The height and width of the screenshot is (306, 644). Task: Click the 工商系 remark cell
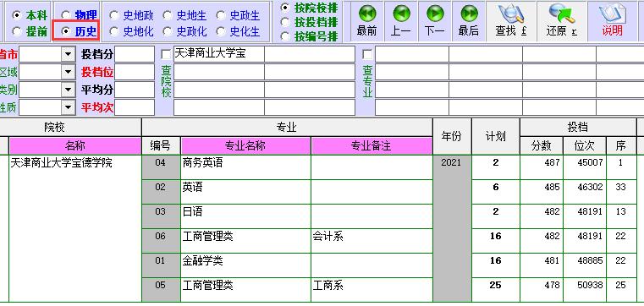pos(372,290)
